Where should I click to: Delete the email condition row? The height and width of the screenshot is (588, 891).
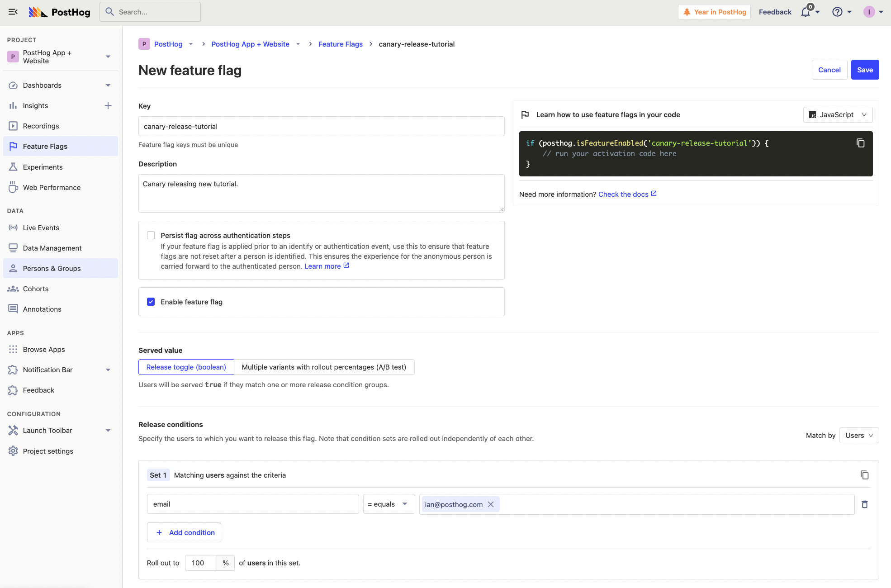(864, 504)
